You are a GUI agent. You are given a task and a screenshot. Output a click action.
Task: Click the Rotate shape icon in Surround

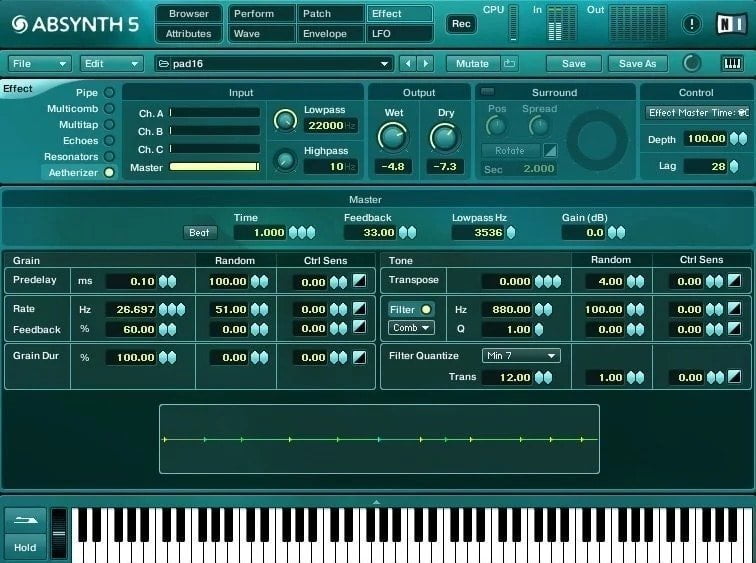click(550, 151)
